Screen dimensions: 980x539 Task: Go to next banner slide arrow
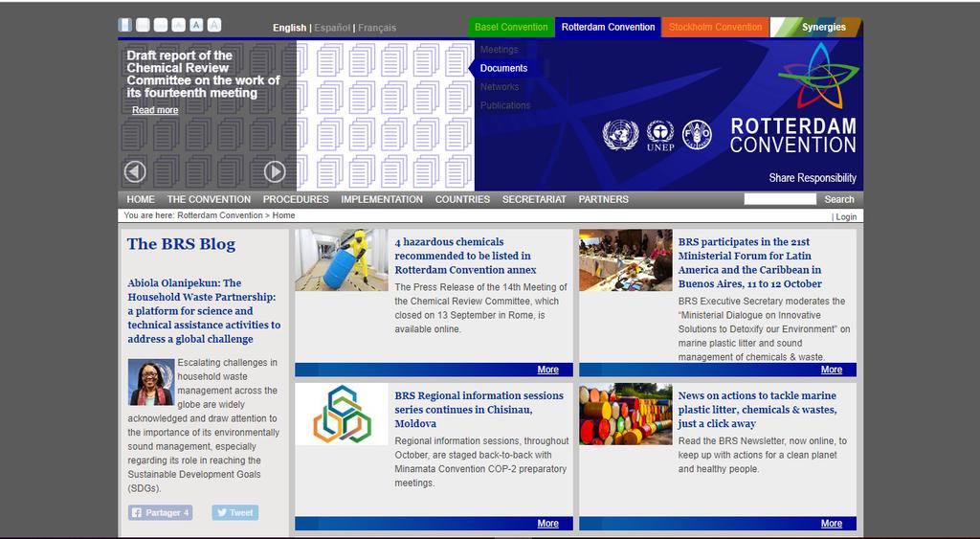275,171
